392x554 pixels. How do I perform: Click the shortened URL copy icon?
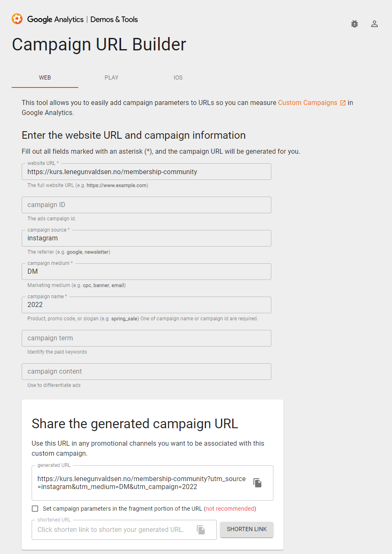(201, 530)
